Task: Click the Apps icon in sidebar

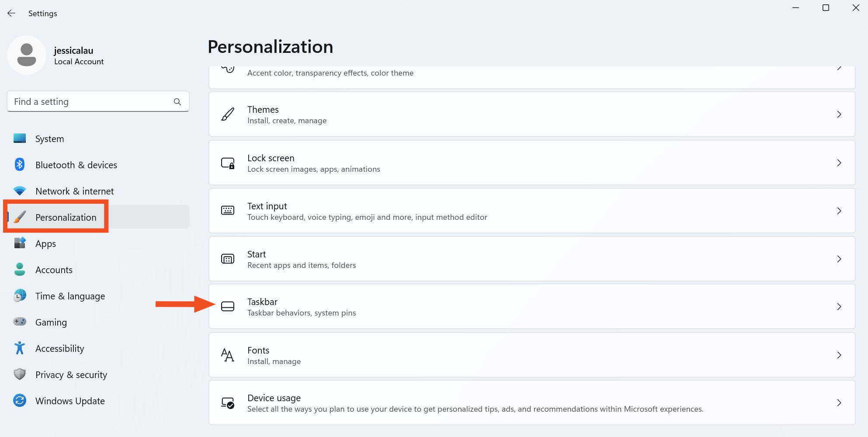Action: pos(20,243)
